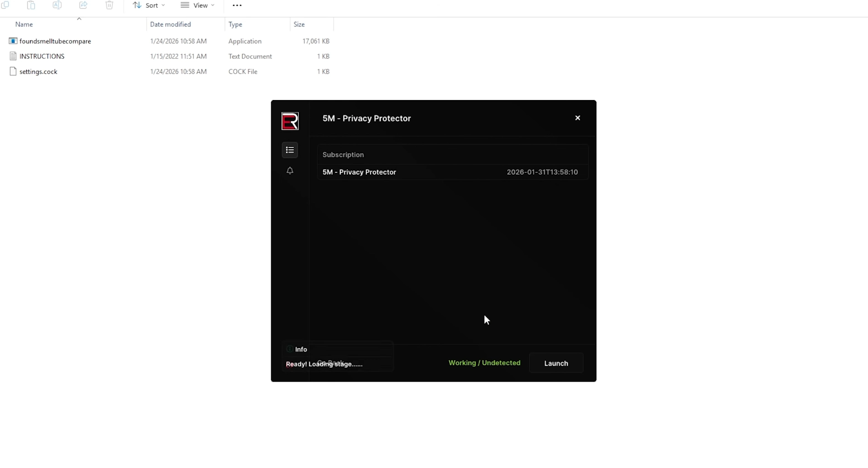Click the Launch button
This screenshot has width=868, height=468.
tap(556, 363)
